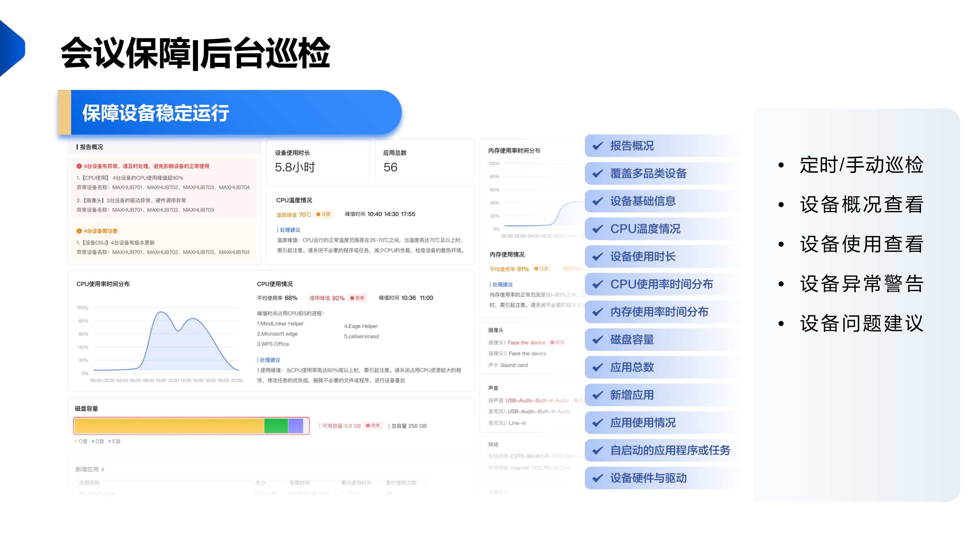Image resolution: width=980 pixels, height=551 pixels.
Task: Click the checkmark icon beside 磁盘容量
Action: 598,340
